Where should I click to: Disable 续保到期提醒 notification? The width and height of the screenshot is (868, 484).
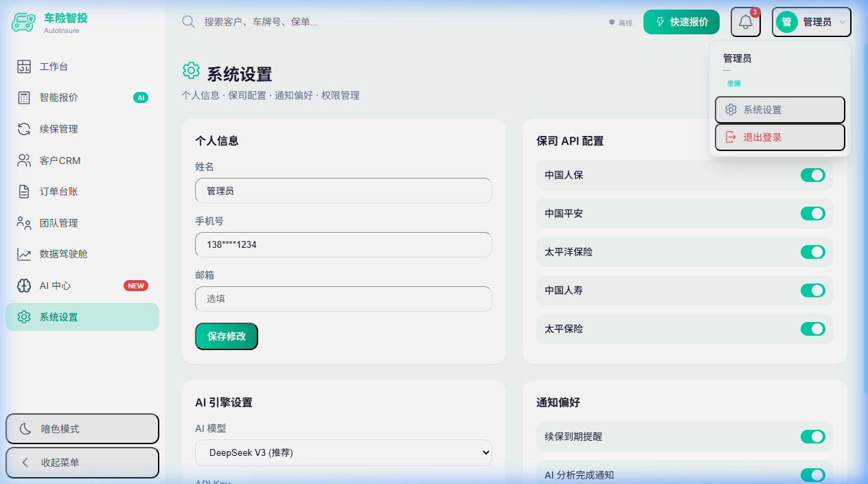tap(813, 437)
